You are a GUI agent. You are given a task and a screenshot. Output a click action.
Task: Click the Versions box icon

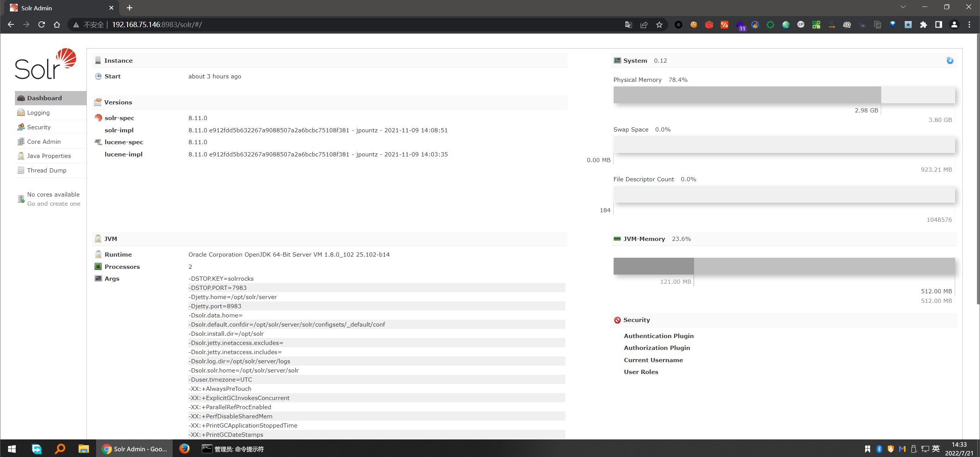tap(98, 102)
